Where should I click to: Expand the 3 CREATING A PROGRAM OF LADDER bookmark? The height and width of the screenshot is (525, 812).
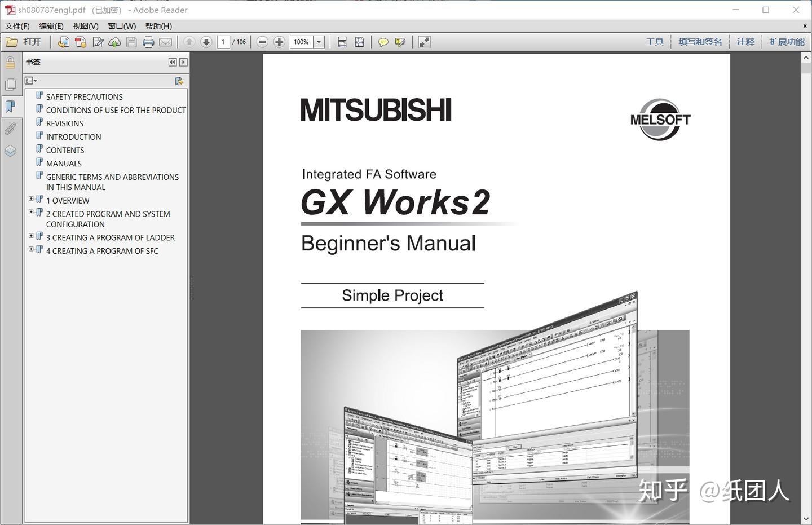[31, 235]
